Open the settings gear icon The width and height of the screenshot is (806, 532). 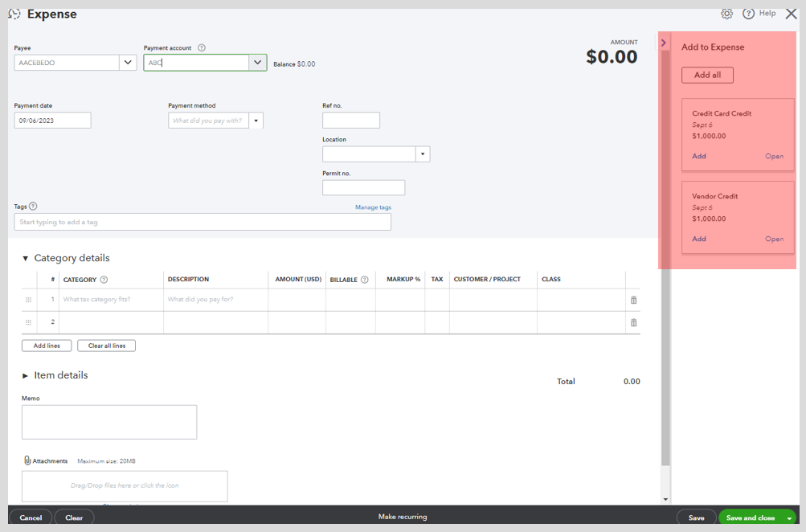(x=727, y=14)
